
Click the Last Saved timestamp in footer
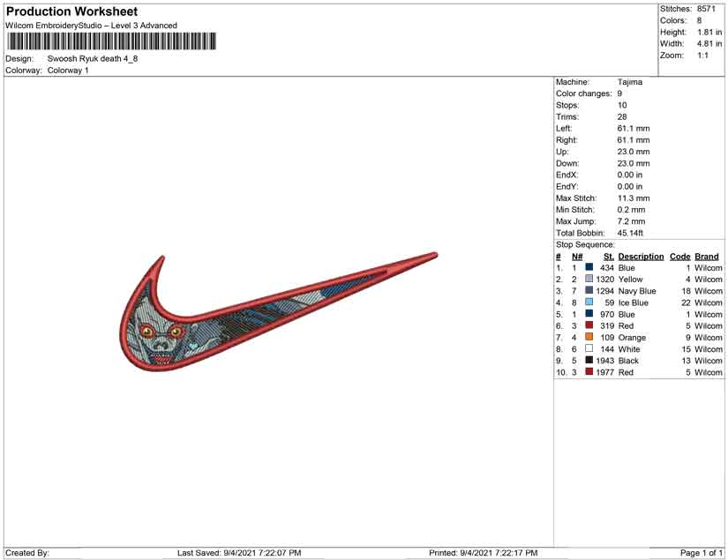[239, 553]
